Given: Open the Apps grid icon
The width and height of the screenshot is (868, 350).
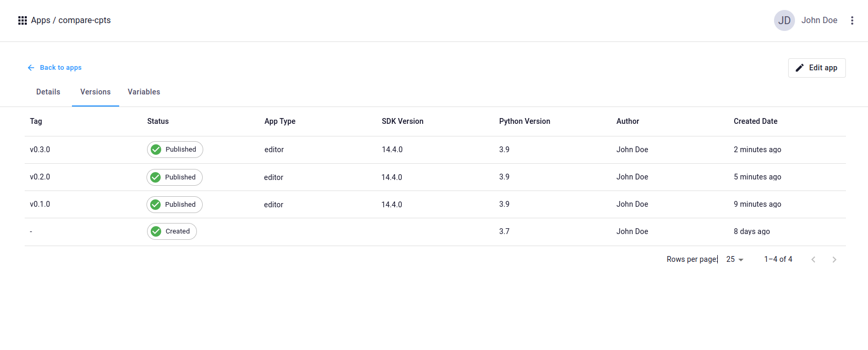Looking at the screenshot, I should 23,20.
